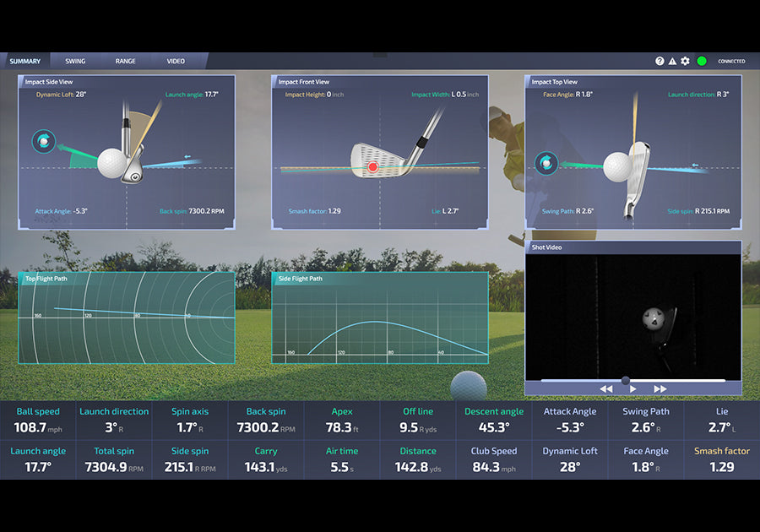The image size is (760, 532).
Task: Select the Total spin 7304.9 RPM cell
Action: 114,460
